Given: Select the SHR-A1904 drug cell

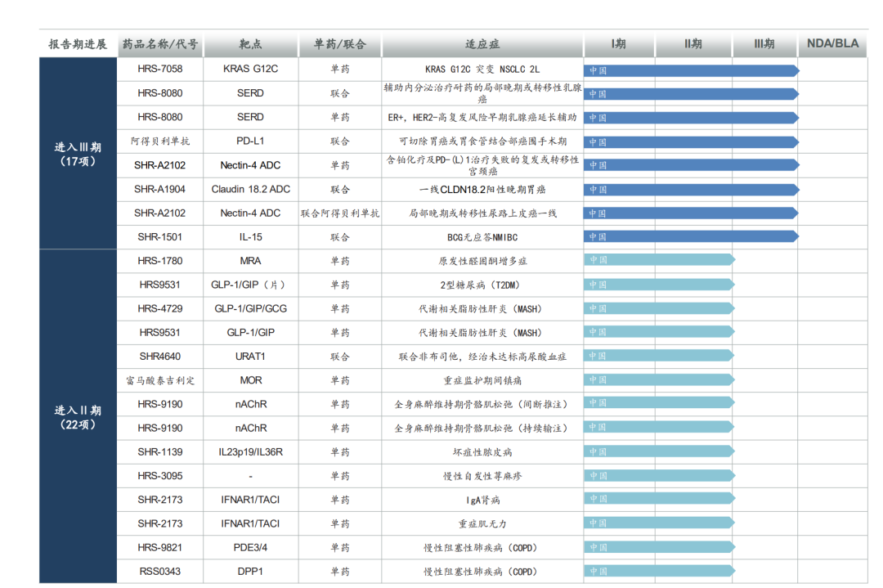Looking at the screenshot, I should [160, 189].
